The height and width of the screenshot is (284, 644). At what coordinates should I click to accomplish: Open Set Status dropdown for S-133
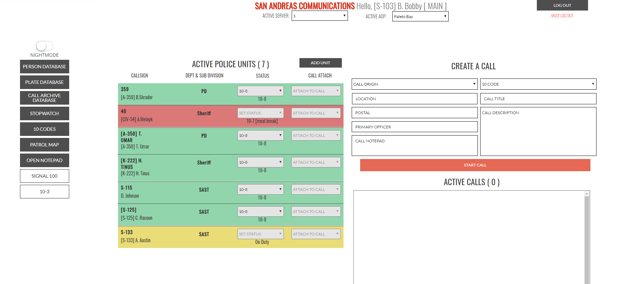point(260,234)
